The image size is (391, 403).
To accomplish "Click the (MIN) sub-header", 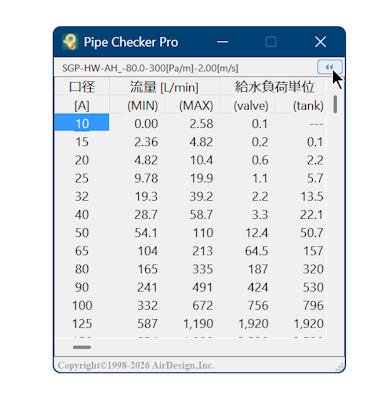I will (x=143, y=106).
